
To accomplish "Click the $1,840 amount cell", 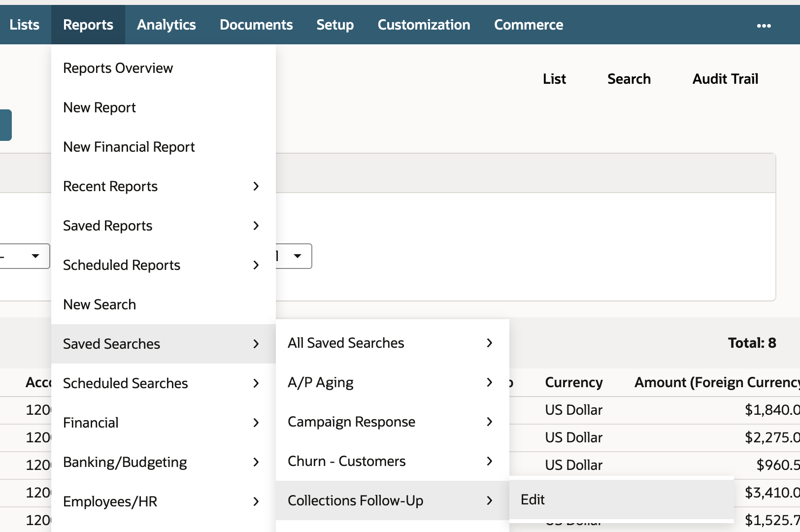I will [772, 410].
